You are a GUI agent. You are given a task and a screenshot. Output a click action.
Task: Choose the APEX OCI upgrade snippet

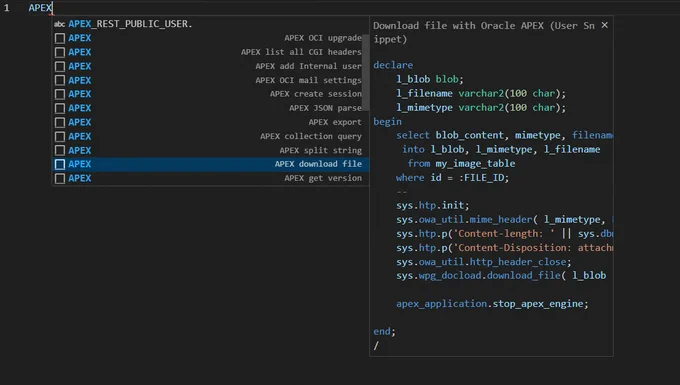click(x=211, y=38)
